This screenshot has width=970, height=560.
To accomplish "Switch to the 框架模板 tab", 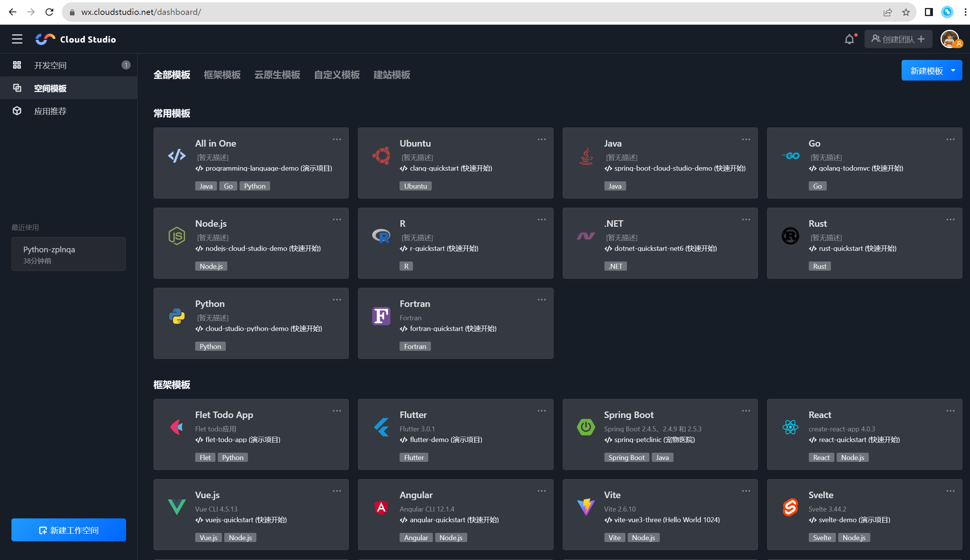I will 222,75.
